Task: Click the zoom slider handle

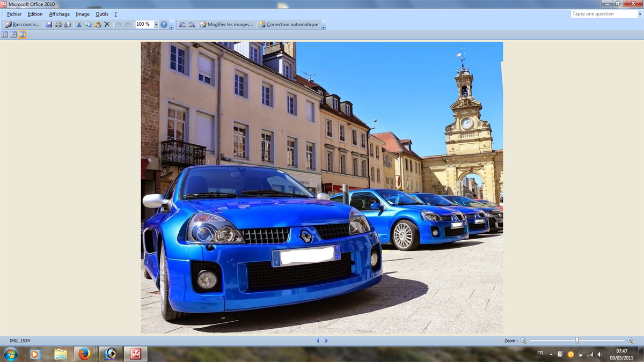Action: (577, 341)
